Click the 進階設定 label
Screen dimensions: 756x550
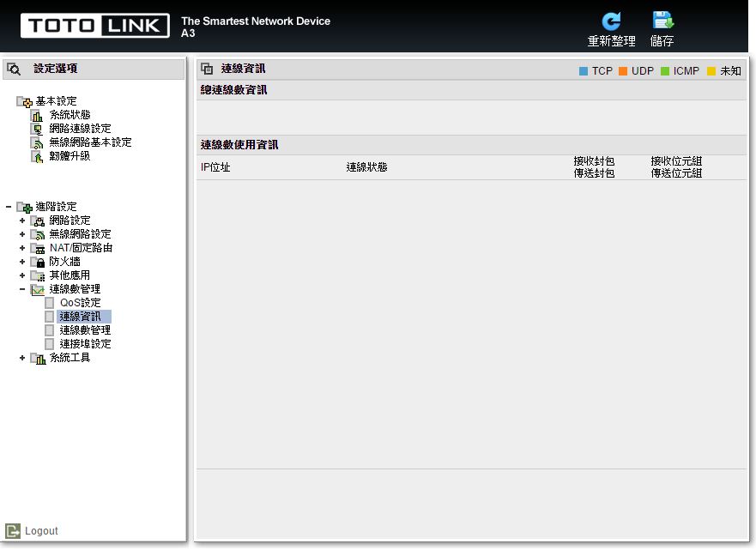pos(57,207)
